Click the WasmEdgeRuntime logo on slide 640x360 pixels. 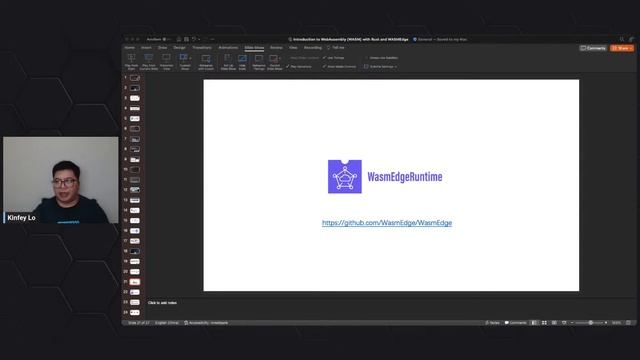[385, 177]
